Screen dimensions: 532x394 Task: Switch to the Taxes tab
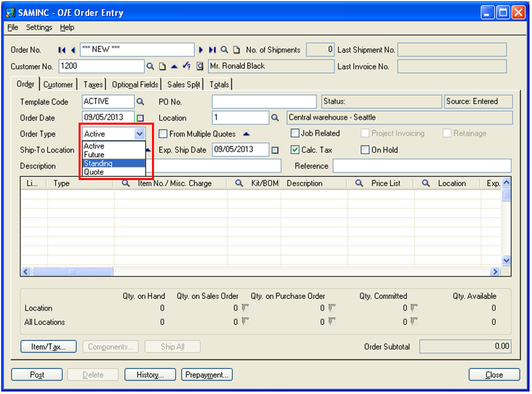pyautogui.click(x=93, y=84)
